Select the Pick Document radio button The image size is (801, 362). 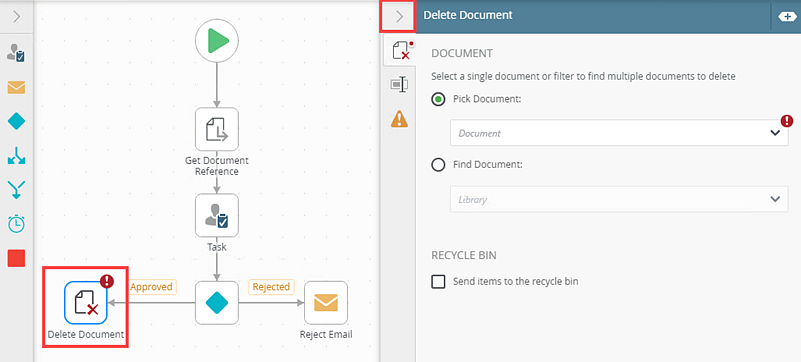438,99
